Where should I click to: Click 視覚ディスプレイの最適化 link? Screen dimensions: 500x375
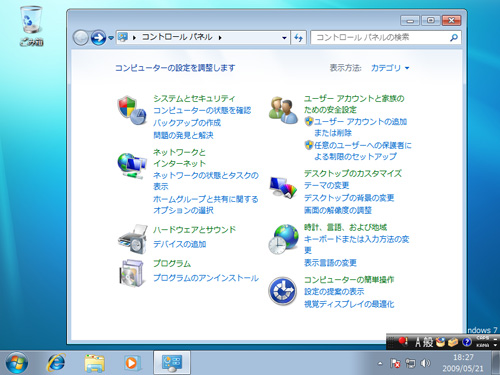coord(349,304)
